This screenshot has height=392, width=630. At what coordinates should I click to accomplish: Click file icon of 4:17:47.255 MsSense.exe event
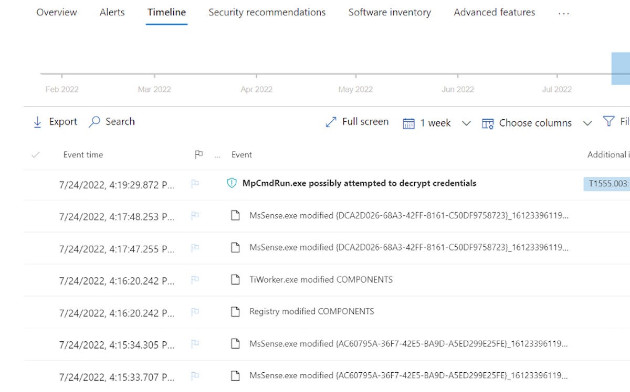pos(235,247)
